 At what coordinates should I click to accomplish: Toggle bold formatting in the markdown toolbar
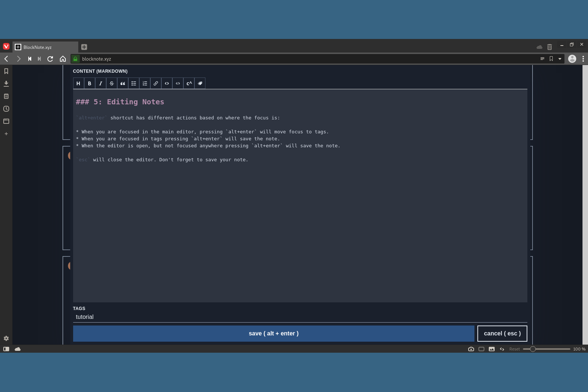89,83
